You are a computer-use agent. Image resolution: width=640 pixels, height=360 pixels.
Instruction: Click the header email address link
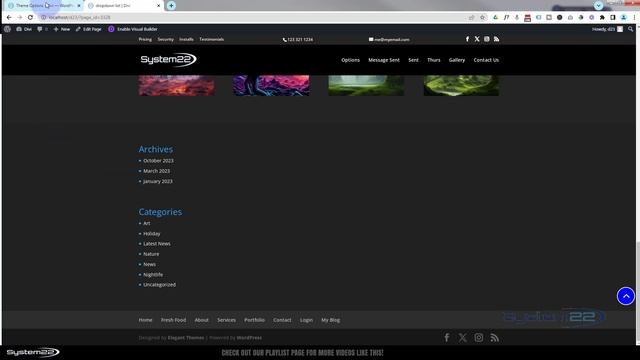click(x=389, y=40)
